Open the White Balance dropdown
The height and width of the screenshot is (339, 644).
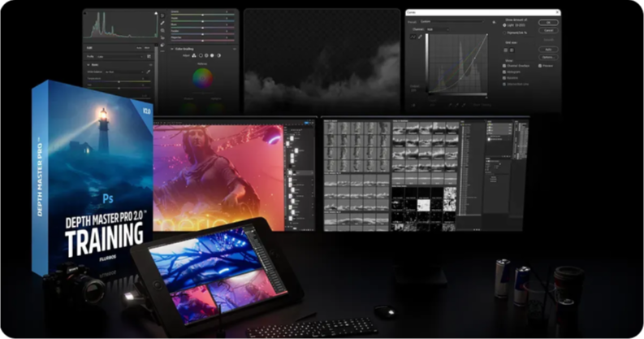[124, 72]
